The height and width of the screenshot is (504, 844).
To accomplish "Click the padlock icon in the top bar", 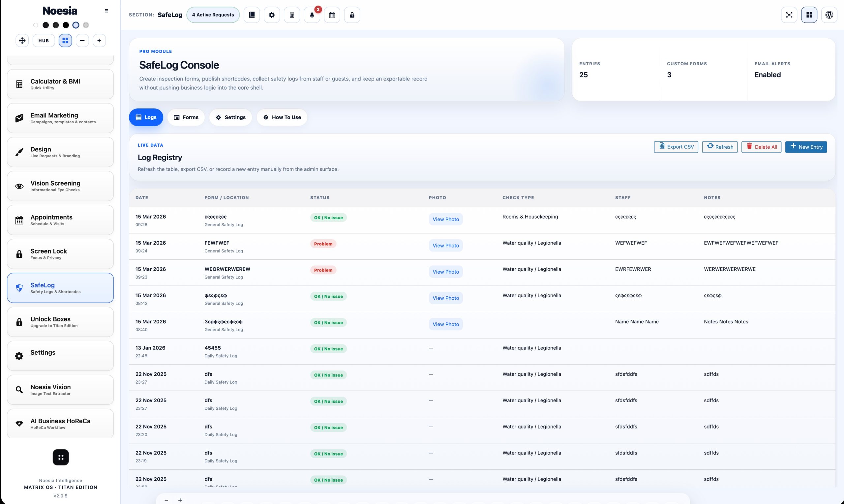I will [352, 15].
